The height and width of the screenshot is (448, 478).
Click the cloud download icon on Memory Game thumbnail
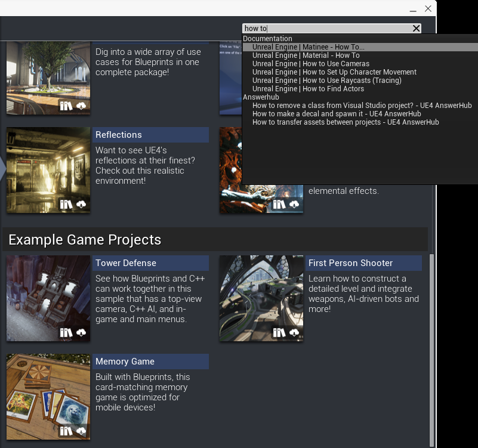[x=81, y=431]
